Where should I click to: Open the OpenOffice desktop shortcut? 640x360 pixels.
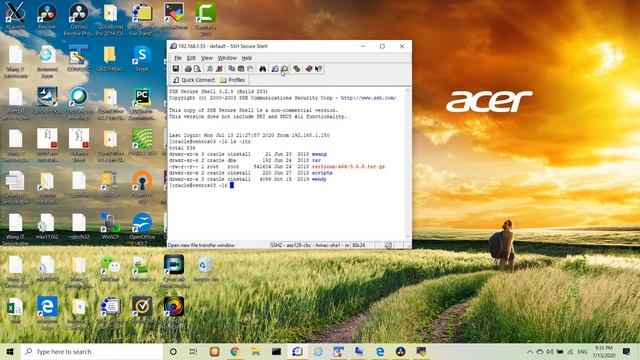pos(142,229)
